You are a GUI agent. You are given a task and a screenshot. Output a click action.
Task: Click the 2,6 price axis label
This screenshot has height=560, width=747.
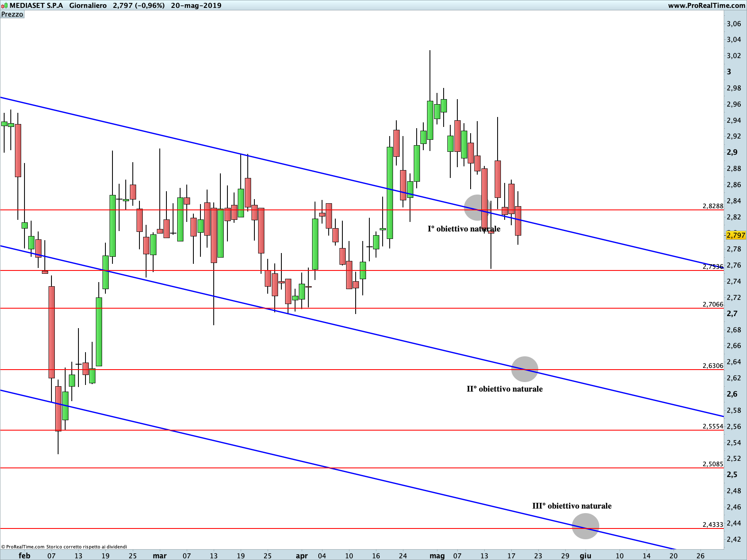coord(732,394)
